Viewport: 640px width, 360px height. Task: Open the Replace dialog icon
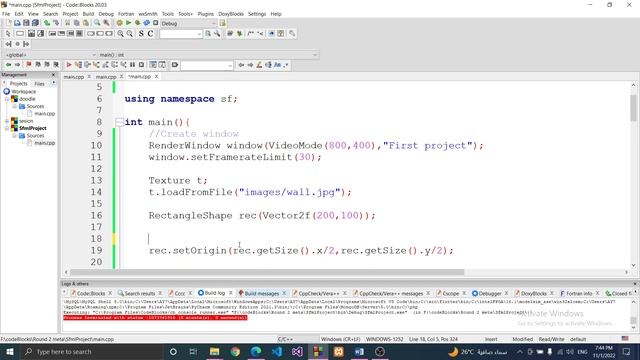point(106,23)
